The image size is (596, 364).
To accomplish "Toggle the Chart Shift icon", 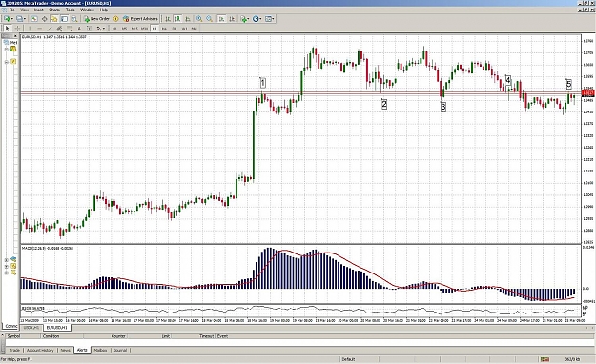I will 232,19.
